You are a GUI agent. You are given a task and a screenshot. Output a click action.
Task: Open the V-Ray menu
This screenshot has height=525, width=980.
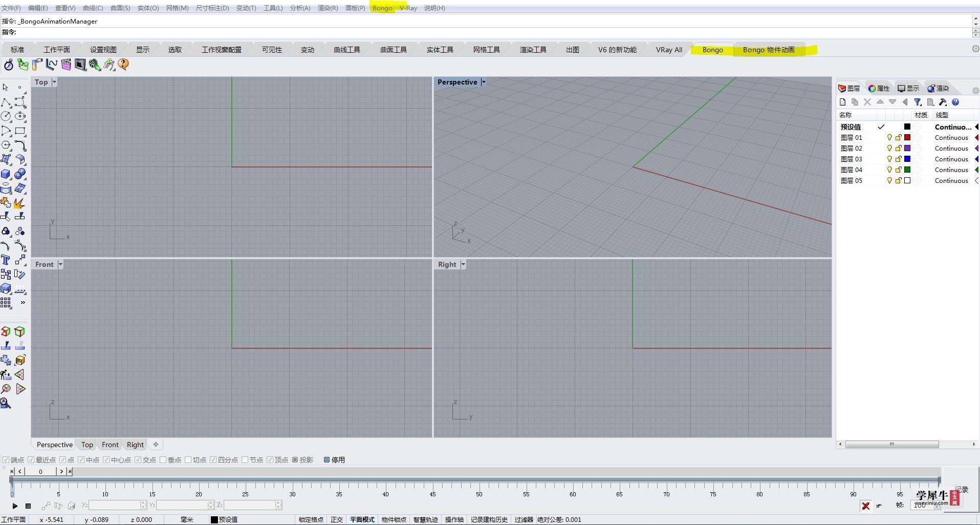pyautogui.click(x=408, y=8)
